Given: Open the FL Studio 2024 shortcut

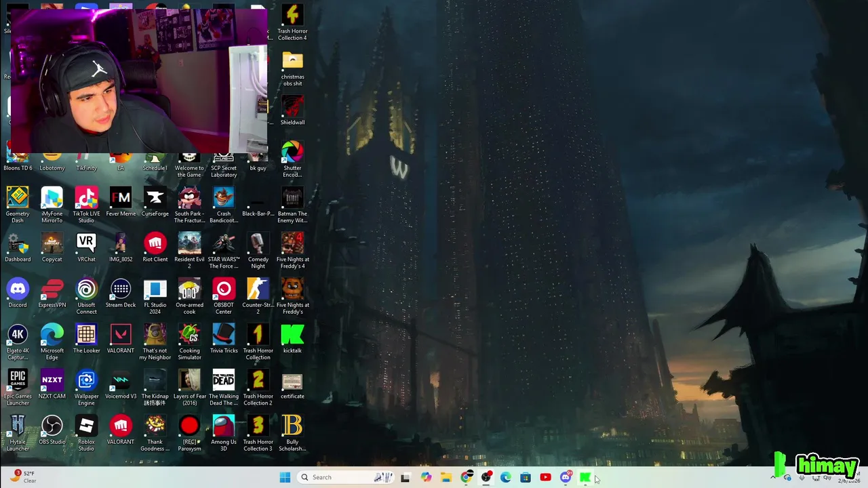Looking at the screenshot, I should click(155, 296).
